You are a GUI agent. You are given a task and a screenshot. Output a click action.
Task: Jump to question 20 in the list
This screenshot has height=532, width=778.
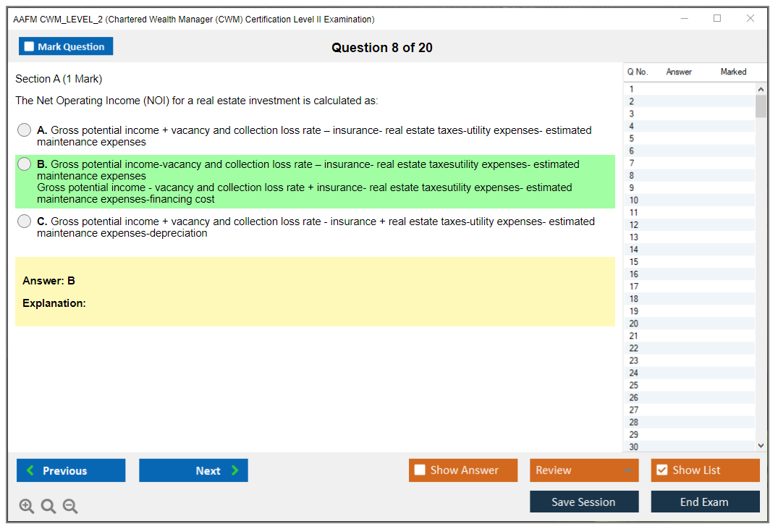(x=688, y=324)
